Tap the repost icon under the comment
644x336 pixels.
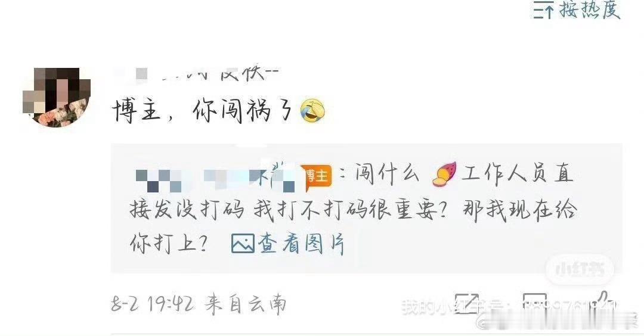point(467,304)
